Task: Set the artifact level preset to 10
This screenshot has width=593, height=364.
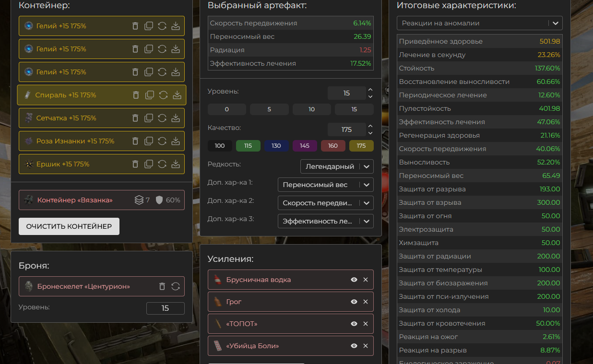Action: pyautogui.click(x=311, y=109)
